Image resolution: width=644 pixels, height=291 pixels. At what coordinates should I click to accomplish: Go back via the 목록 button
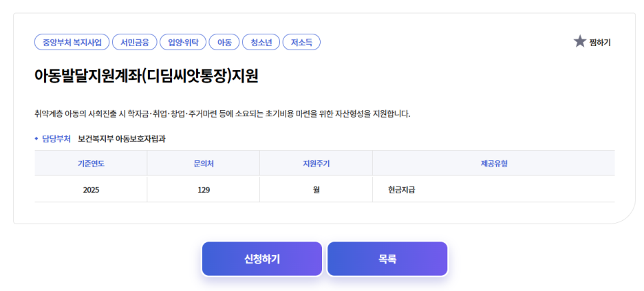(x=387, y=259)
